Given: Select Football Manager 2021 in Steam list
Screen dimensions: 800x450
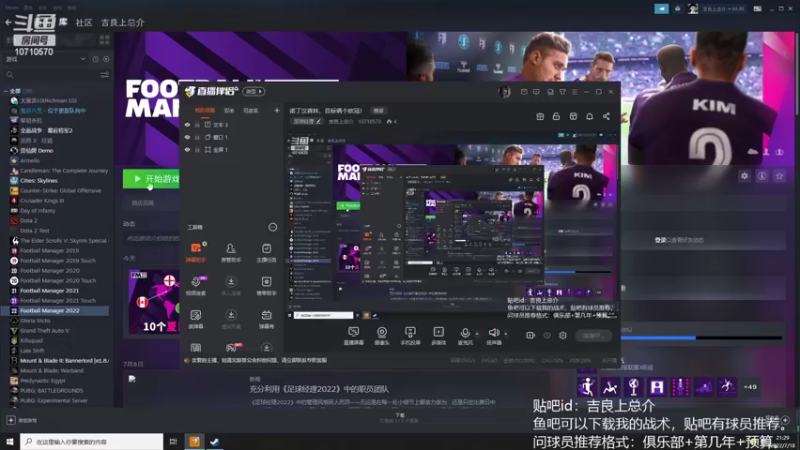Looking at the screenshot, I should 49,290.
